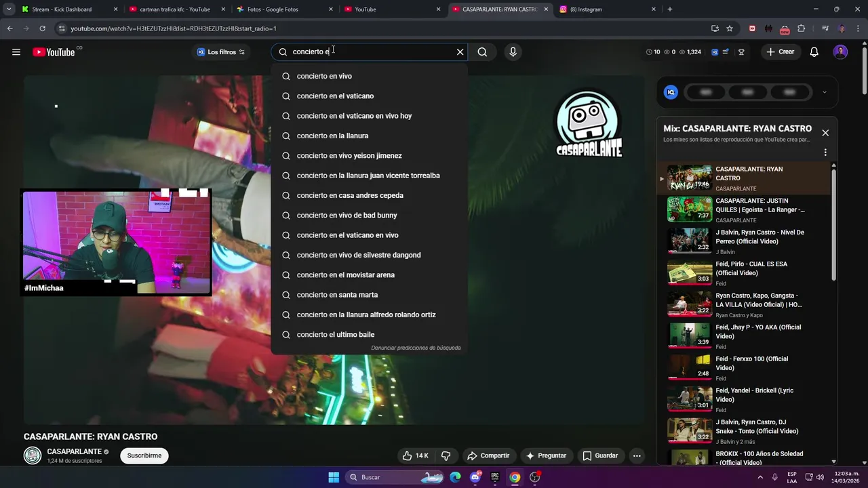
Task: Open the Chrome extensions puzzle icon
Action: [802, 28]
